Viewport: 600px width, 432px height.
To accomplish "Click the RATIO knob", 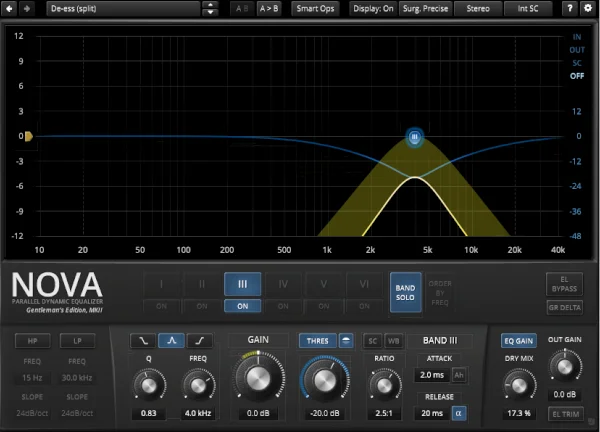I will coord(384,385).
